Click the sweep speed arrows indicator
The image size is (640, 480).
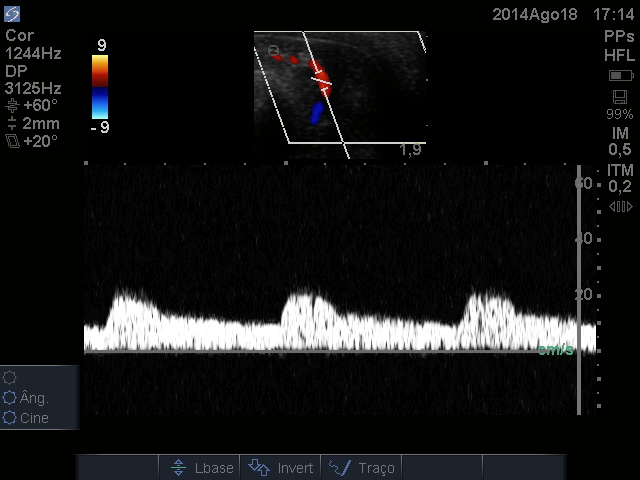(620, 207)
